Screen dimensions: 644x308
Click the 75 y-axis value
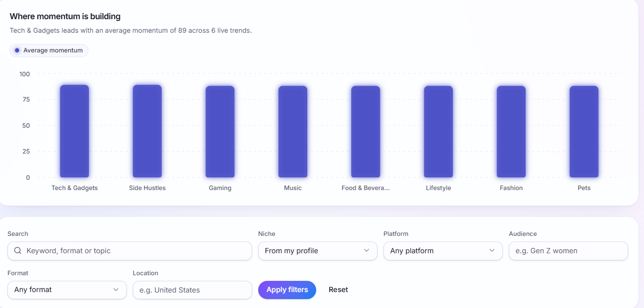point(26,99)
